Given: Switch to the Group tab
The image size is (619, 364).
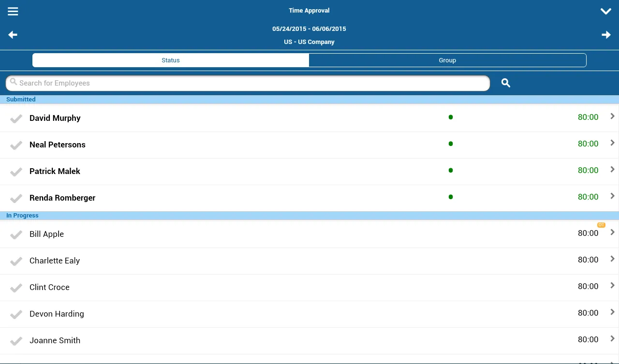Looking at the screenshot, I should click(x=447, y=60).
